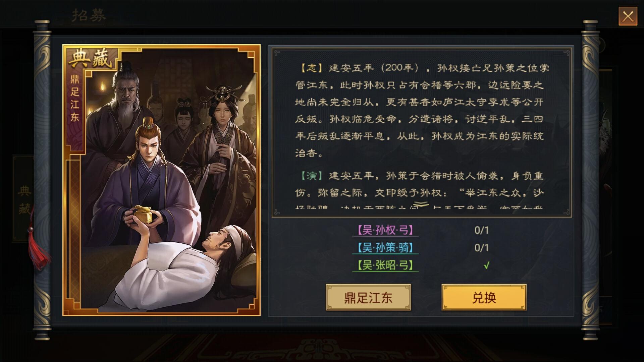
Task: Click the 0/1 count beside 孙权
Action: pyautogui.click(x=482, y=230)
